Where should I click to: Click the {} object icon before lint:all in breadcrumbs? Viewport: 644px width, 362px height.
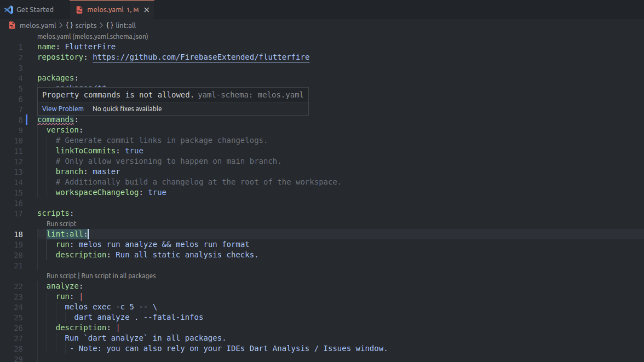pos(108,25)
